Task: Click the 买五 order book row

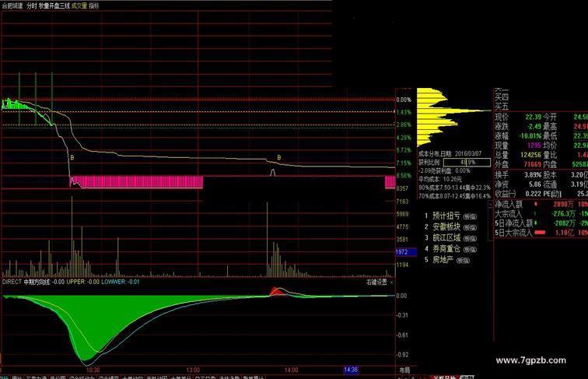Action: click(502, 106)
